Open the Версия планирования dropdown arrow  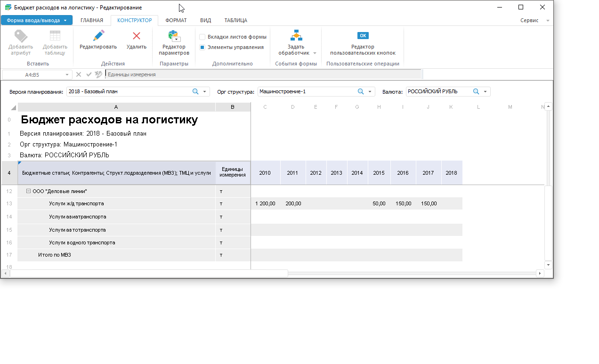[205, 92]
